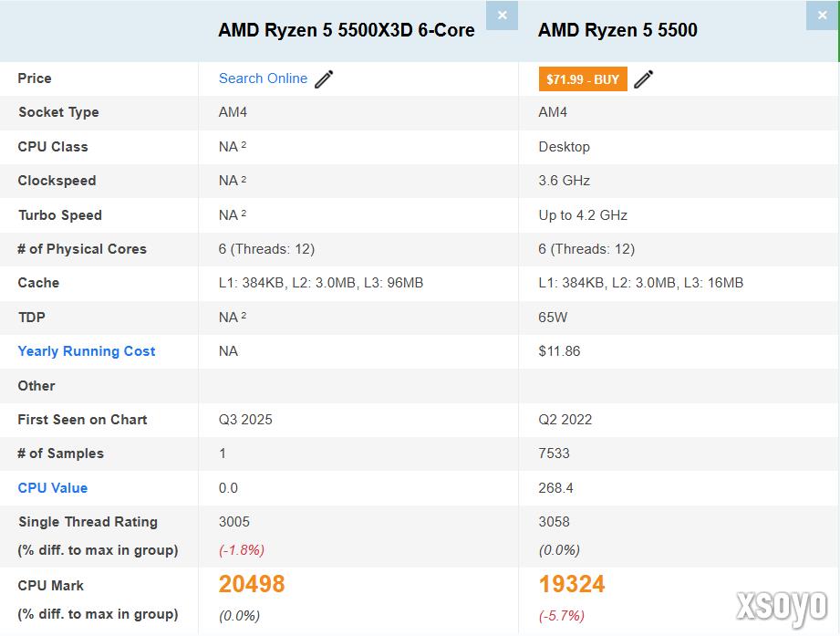Select the AMD Ryzen 5 5500X3D 6-Core heading
This screenshot has height=636, width=840.
(347, 30)
